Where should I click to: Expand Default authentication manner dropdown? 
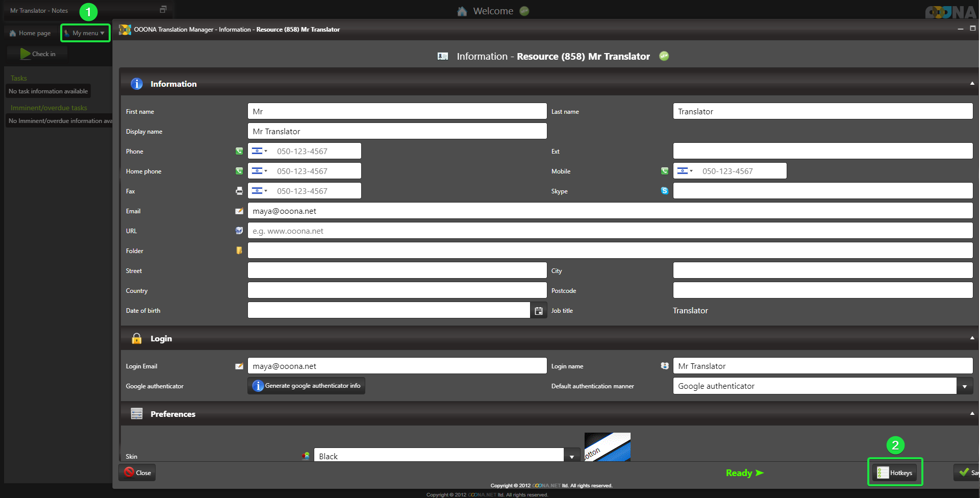coord(964,386)
